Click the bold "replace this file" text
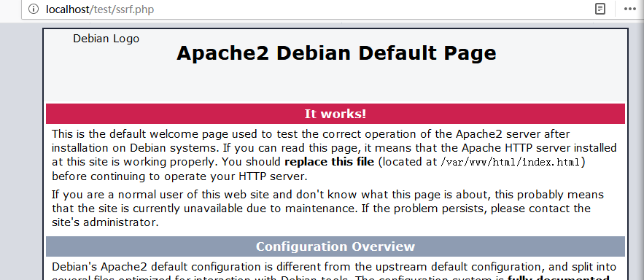 329,162
